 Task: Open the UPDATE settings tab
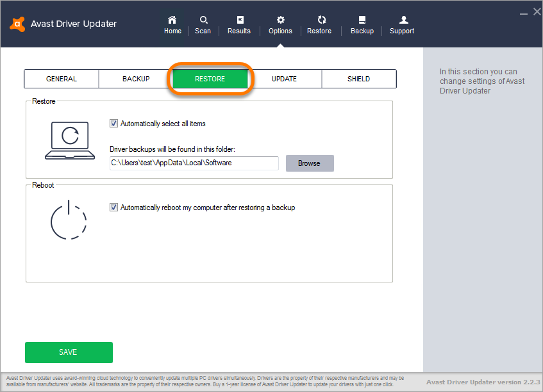[284, 79]
